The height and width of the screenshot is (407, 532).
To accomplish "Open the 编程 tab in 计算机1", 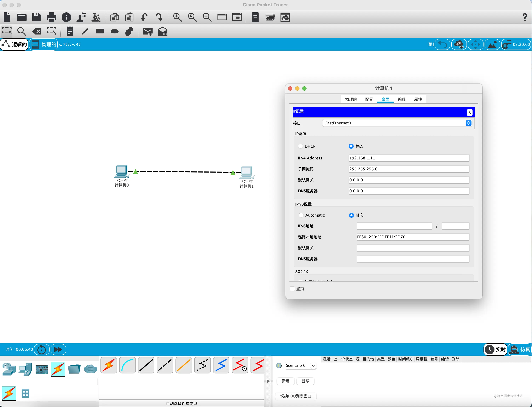I will pos(401,99).
